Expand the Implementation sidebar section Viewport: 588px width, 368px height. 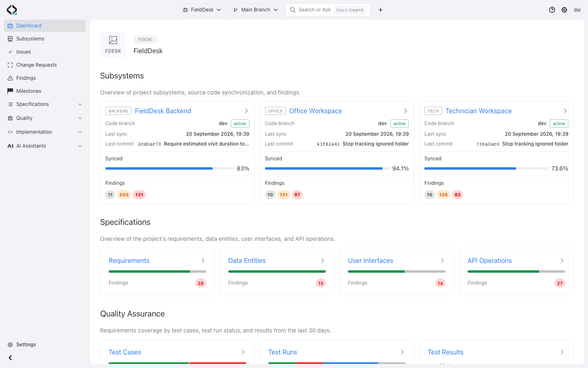coord(45,132)
